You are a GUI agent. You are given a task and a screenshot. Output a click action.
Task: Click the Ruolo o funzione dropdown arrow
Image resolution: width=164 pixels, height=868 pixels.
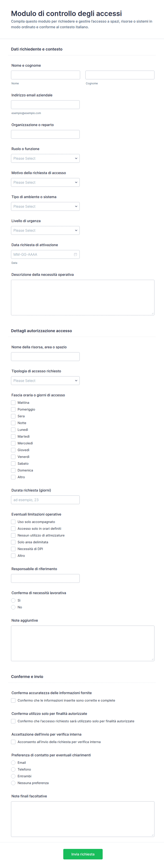point(76,158)
